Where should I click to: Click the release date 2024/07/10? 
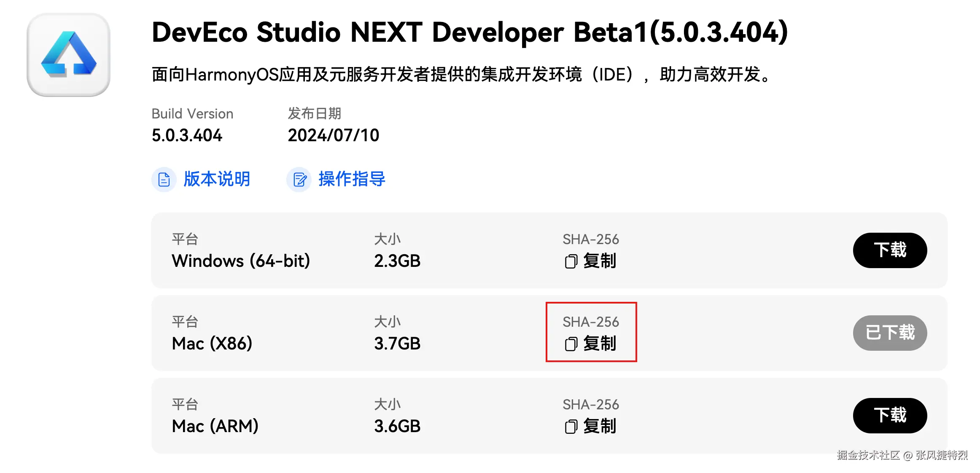click(334, 135)
